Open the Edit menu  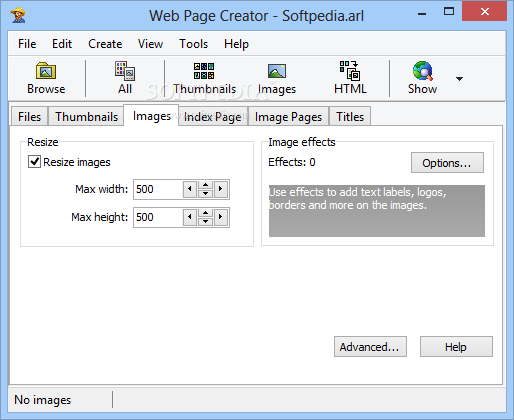coord(62,44)
